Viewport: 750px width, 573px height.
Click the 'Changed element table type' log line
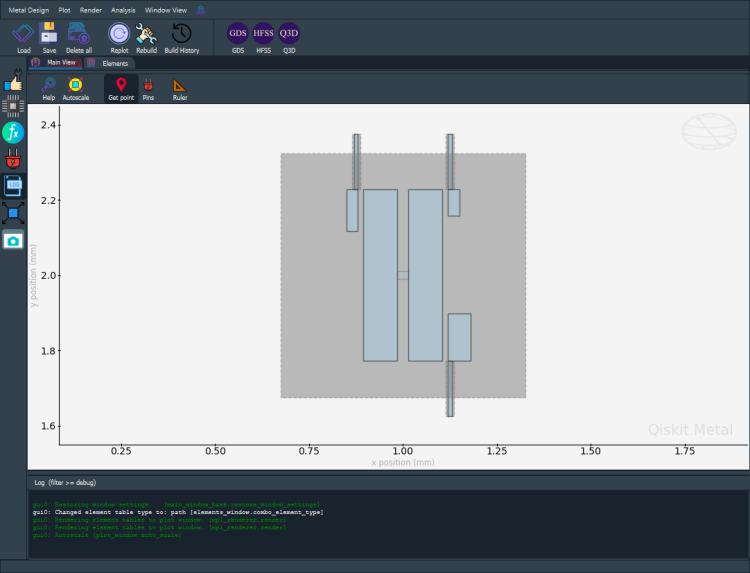178,512
